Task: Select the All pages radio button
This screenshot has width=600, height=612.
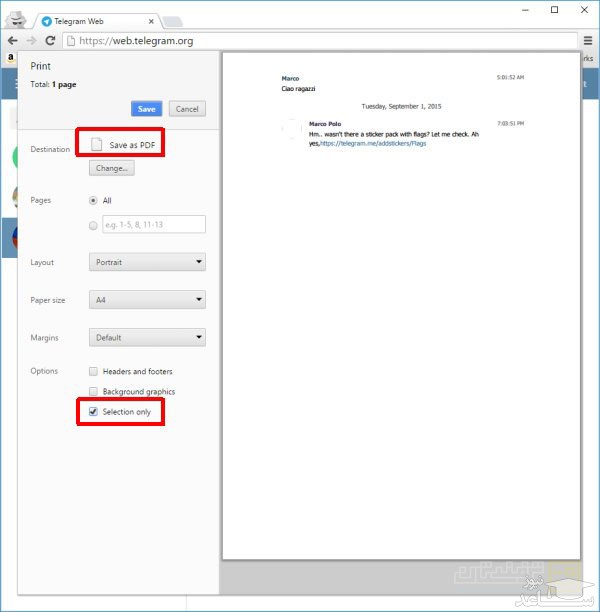Action: tap(94, 201)
